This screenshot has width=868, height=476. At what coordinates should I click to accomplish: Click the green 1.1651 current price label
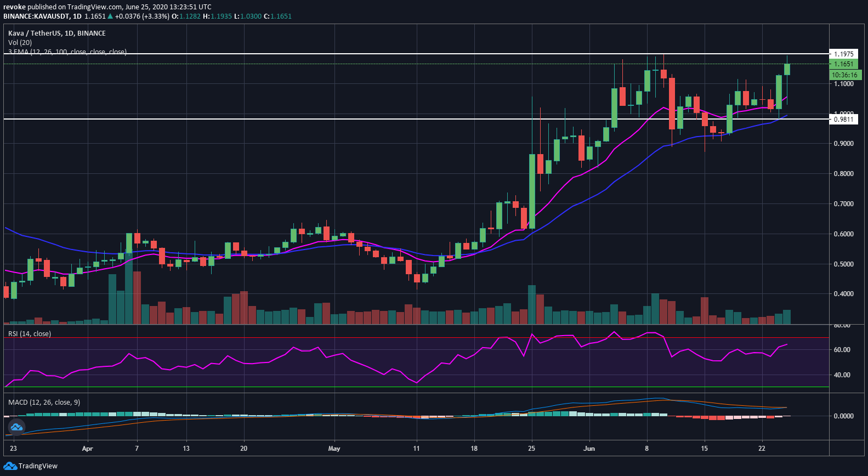[x=844, y=64]
